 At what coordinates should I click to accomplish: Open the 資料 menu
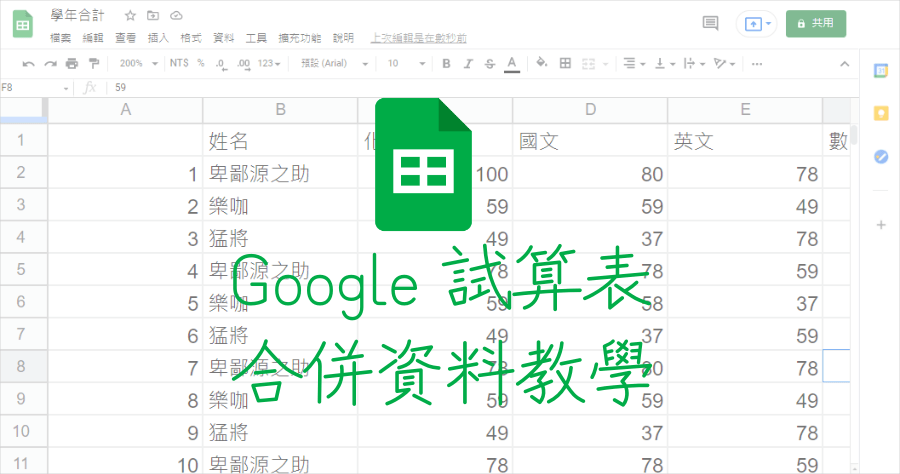pyautogui.click(x=223, y=38)
